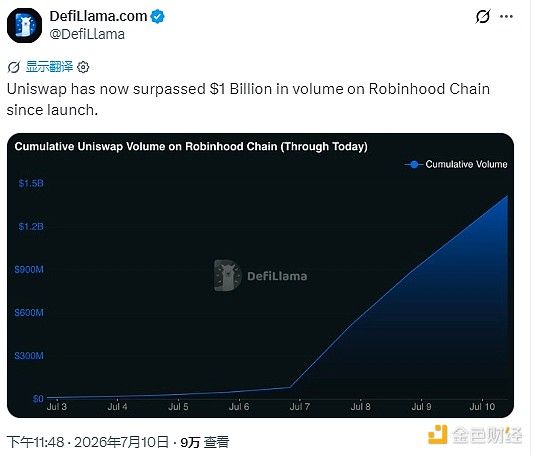Select the Jul 3 axis label
533x455 pixels.
(x=57, y=407)
